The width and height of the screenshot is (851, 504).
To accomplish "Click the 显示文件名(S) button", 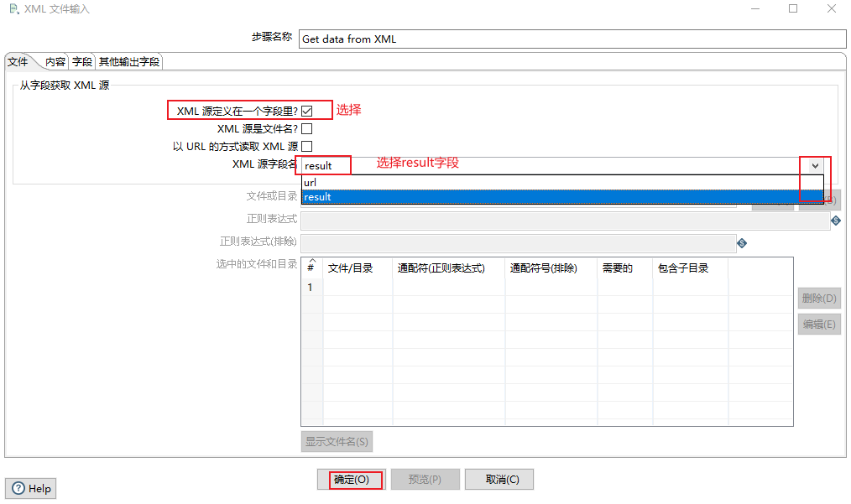I will pos(335,442).
